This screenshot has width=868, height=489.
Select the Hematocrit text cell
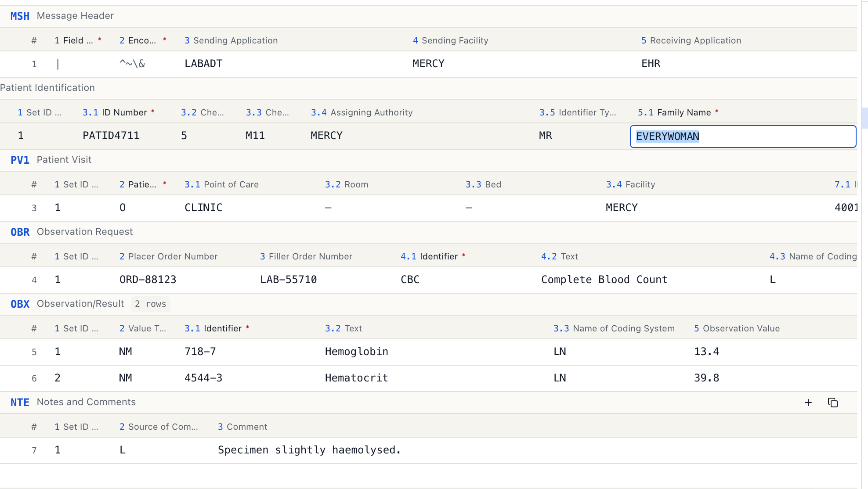(356, 378)
